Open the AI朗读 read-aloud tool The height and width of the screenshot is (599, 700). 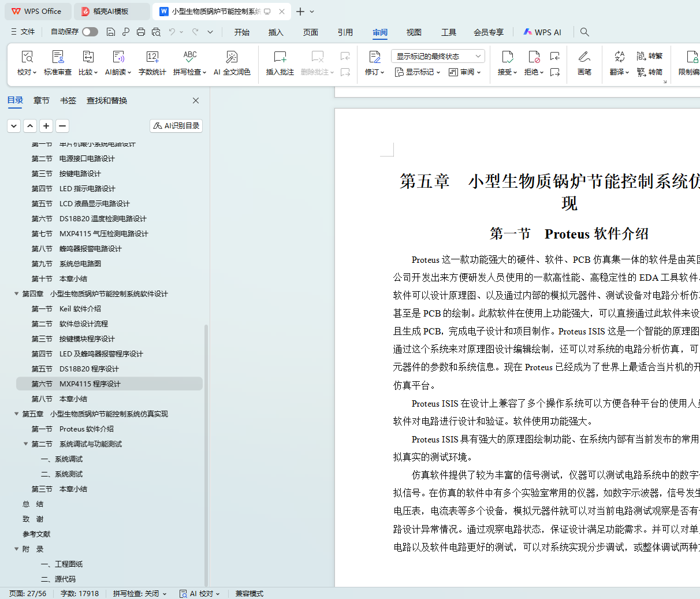click(118, 57)
